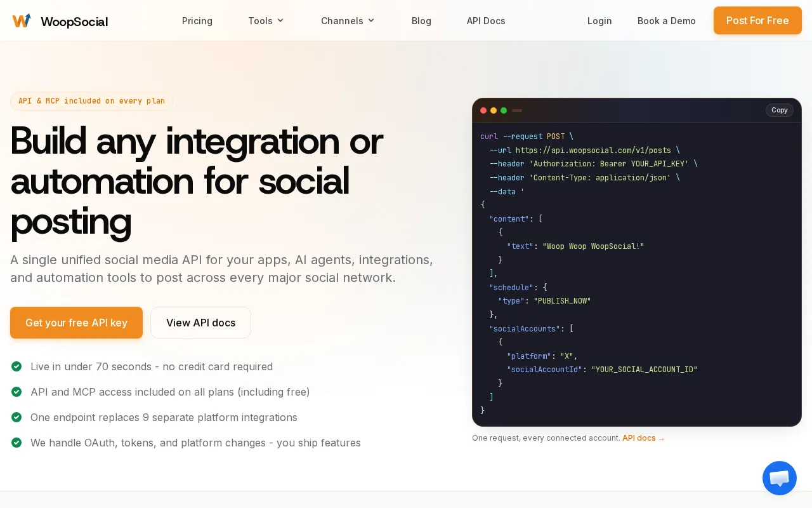Click the Content-Type application/json line
812x508 pixels.
tap(584, 178)
